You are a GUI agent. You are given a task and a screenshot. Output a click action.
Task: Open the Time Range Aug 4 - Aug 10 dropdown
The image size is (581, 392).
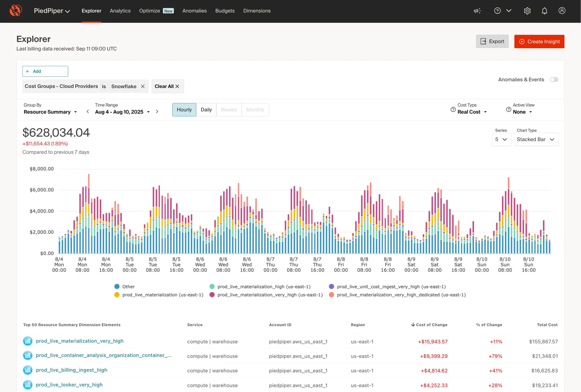(122, 112)
